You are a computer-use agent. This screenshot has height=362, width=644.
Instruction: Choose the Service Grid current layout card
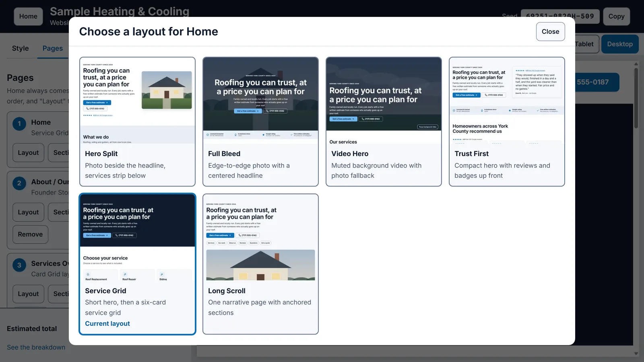(137, 264)
